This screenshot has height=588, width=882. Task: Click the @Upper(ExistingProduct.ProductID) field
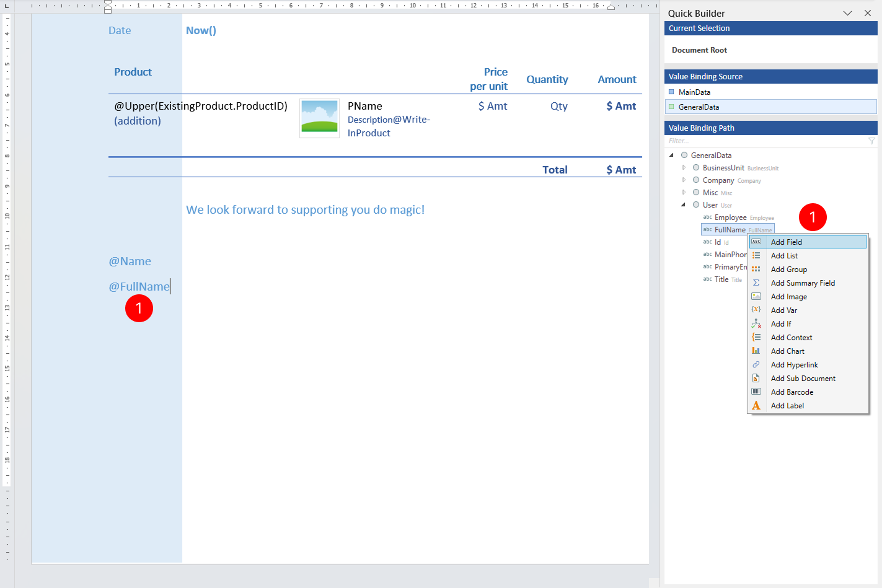tap(201, 106)
